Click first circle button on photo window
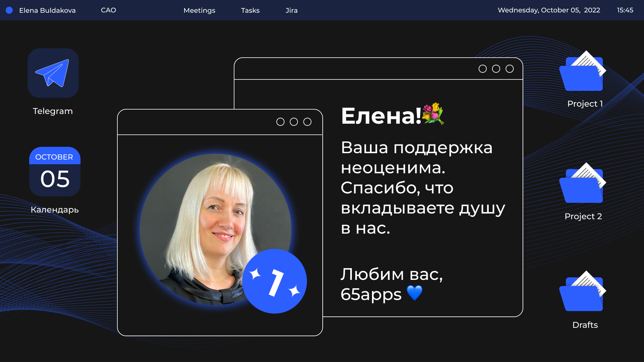This screenshot has height=362, width=644. tap(280, 122)
